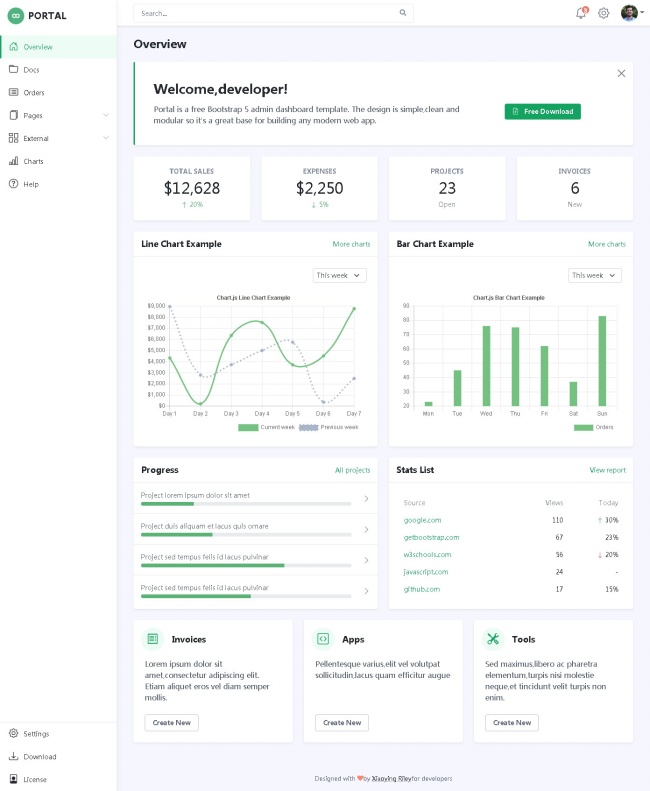Click the Portal logo icon
Image resolution: width=650 pixels, height=791 pixels.
tap(15, 15)
